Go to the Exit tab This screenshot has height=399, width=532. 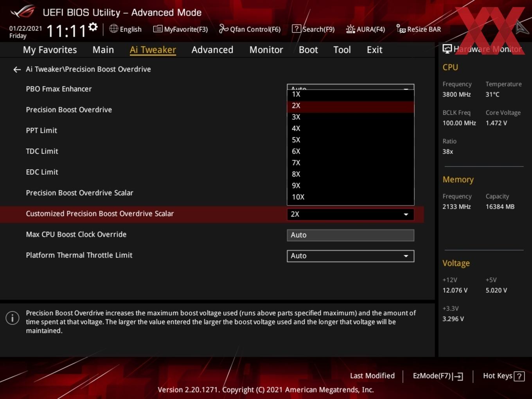coord(374,50)
